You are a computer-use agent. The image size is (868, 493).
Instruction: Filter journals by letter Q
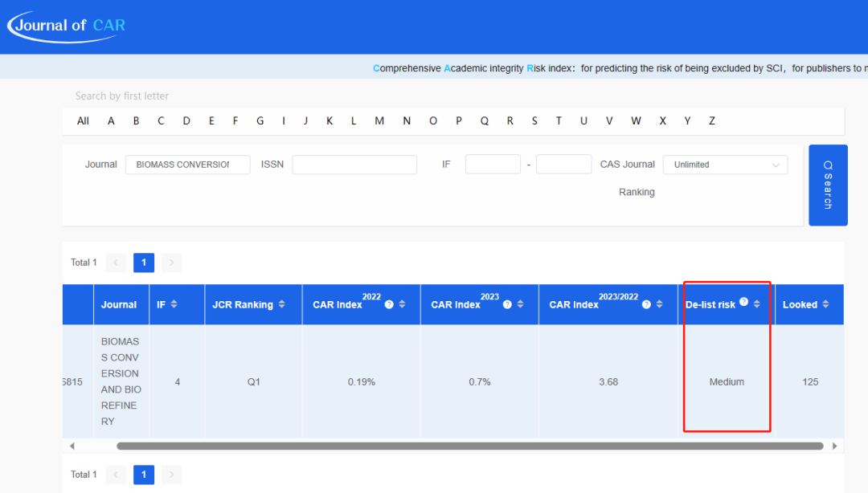[x=485, y=120]
